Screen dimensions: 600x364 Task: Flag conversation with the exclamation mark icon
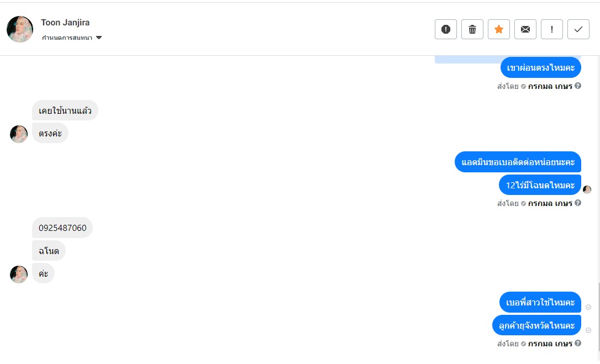pyautogui.click(x=552, y=29)
